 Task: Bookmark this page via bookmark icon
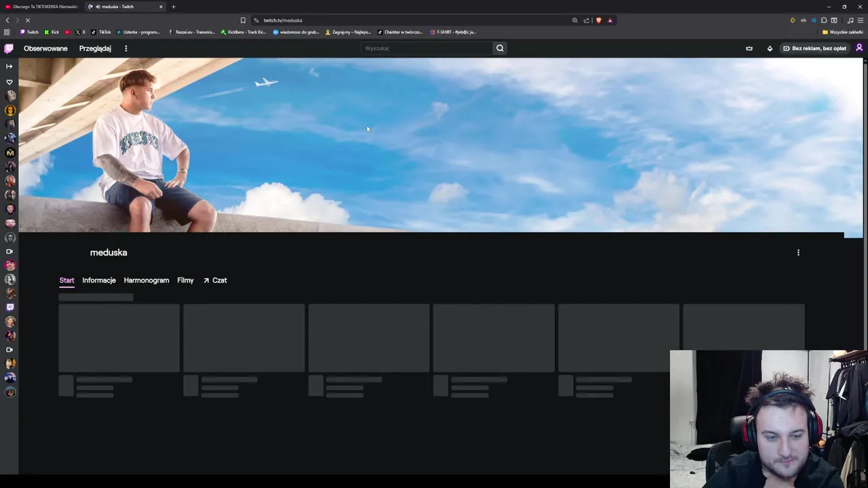[243, 20]
